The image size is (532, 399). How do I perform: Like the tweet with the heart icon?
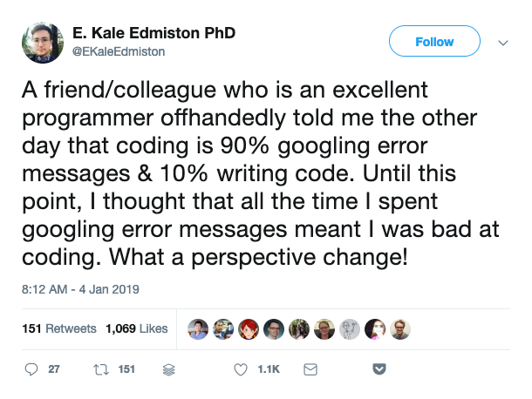[x=241, y=369]
